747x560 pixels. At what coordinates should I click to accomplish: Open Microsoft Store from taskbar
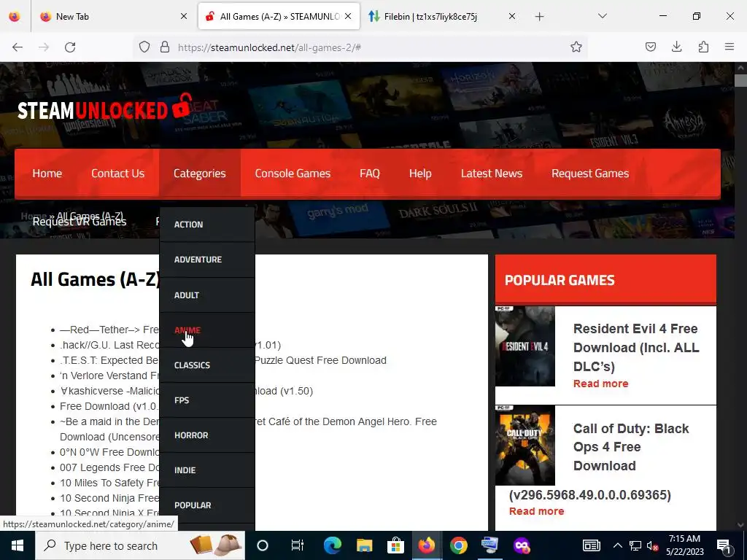(x=395, y=545)
